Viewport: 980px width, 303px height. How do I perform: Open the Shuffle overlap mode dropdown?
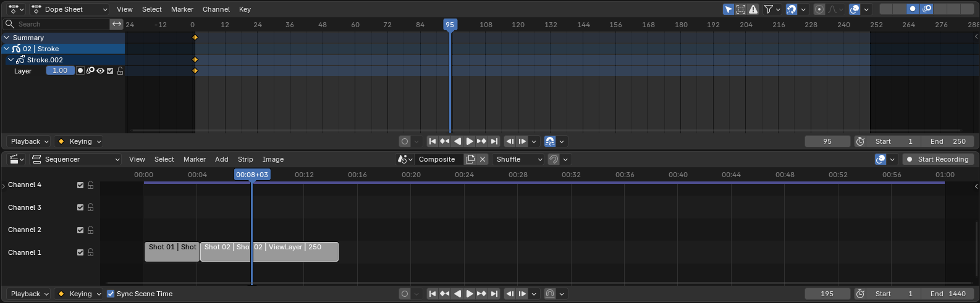pos(518,159)
